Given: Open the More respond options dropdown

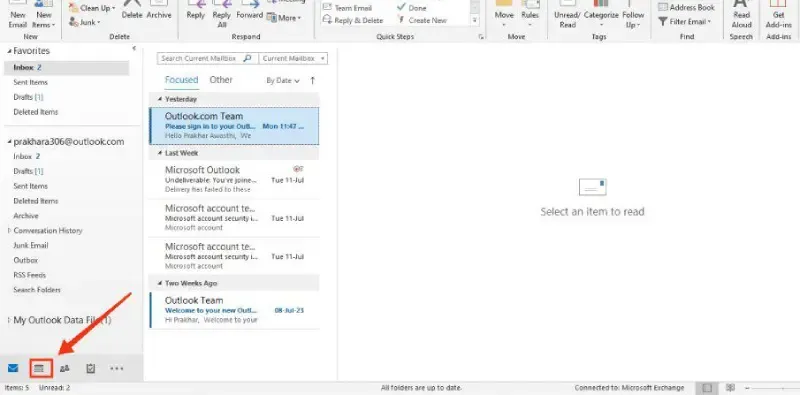Looking at the screenshot, I should coord(284,18).
